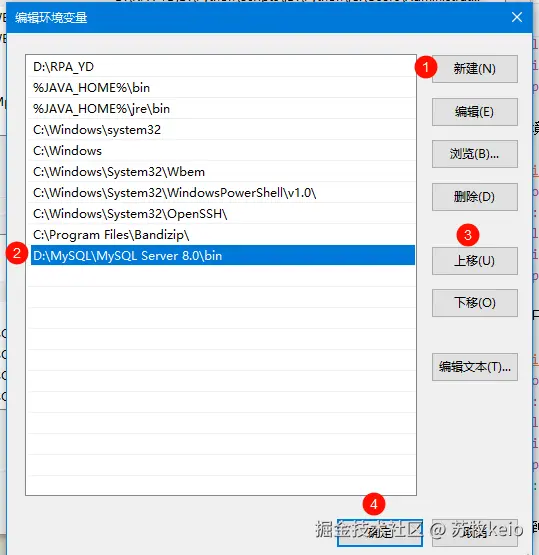Viewport: 539px width, 555px height.
Task: Choose the 浏览(B)... button
Action: pyautogui.click(x=475, y=154)
